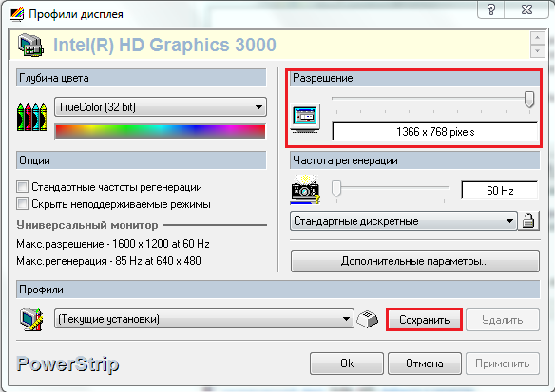Open Дополнительные параметры... settings
The width and height of the screenshot is (555, 392).
415,261
